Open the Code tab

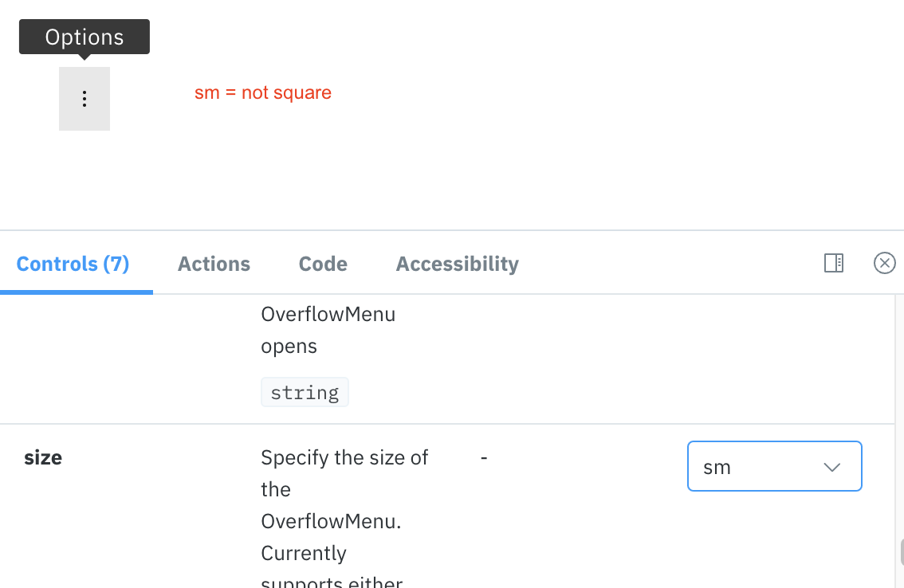point(322,264)
